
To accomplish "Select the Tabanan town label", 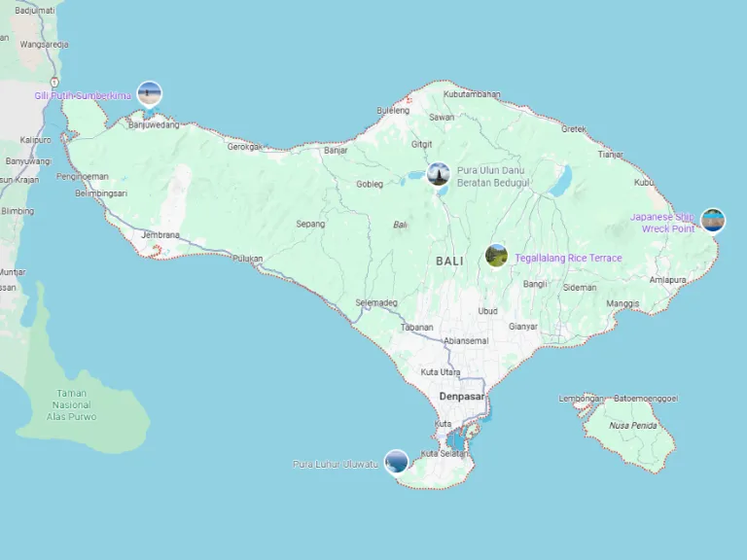I will (x=416, y=328).
